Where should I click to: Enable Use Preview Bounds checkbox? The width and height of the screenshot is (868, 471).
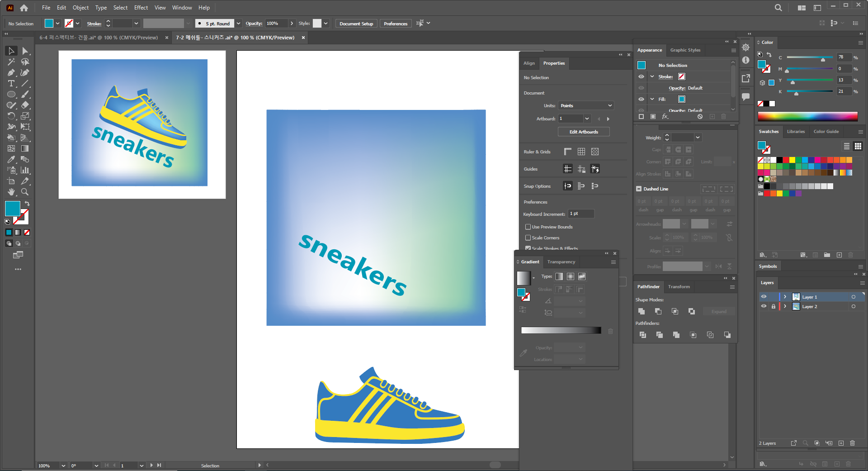pos(528,227)
